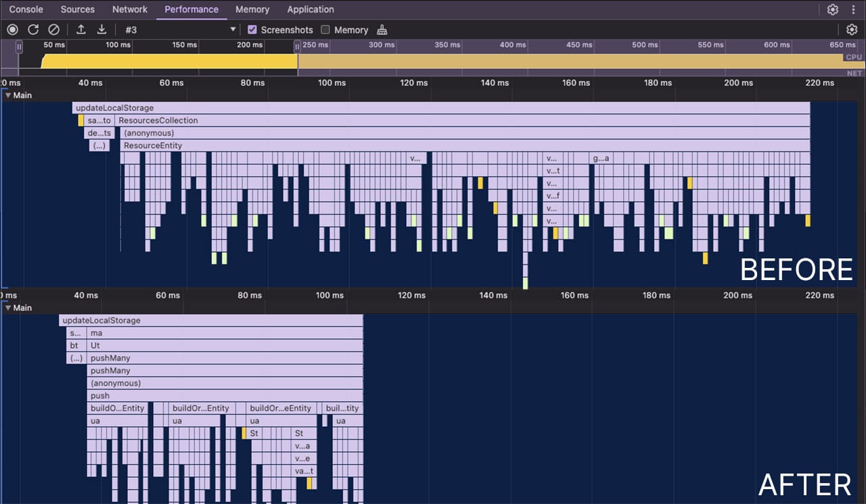The image size is (866, 504).
Task: Uncheck the Screenshots checkbox
Action: click(252, 30)
